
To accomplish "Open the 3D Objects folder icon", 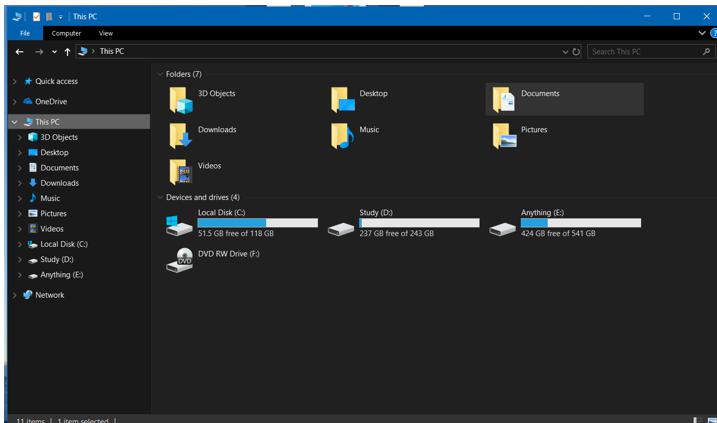I will 180,99.
